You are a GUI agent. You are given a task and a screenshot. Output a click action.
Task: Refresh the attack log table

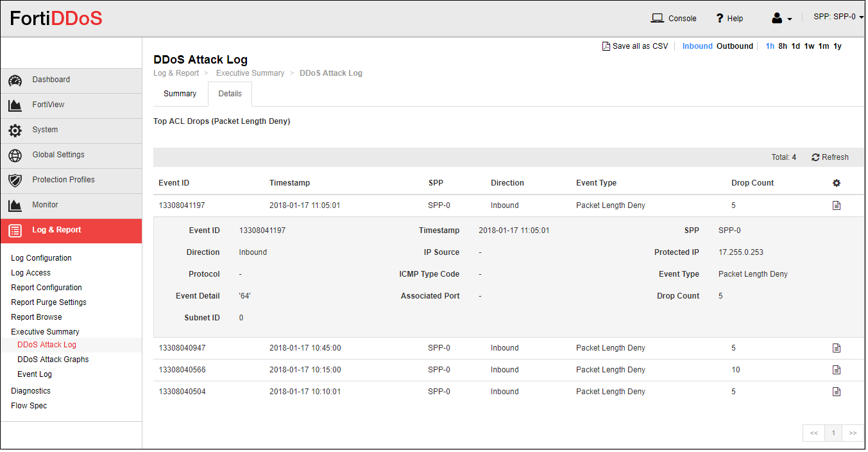click(830, 157)
